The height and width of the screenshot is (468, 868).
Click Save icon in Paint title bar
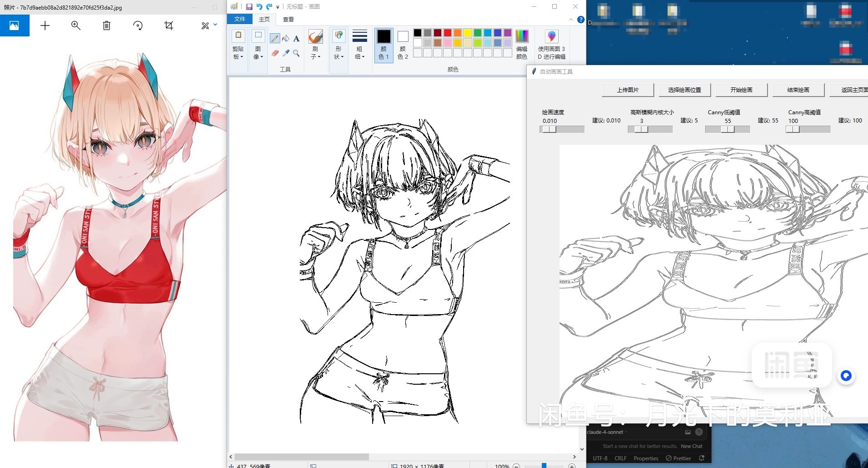coord(249,7)
